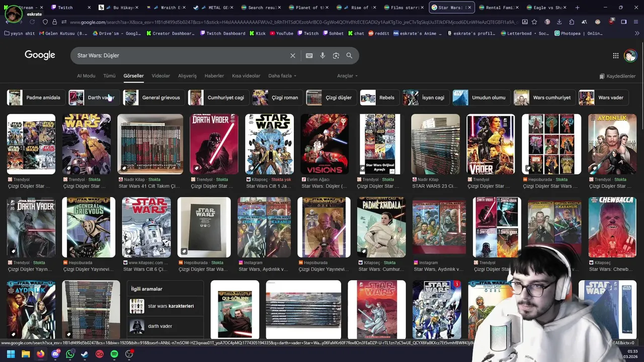Screen dimensions: 644x362
Task: Start voice search with the microphone icon
Action: pos(323,56)
